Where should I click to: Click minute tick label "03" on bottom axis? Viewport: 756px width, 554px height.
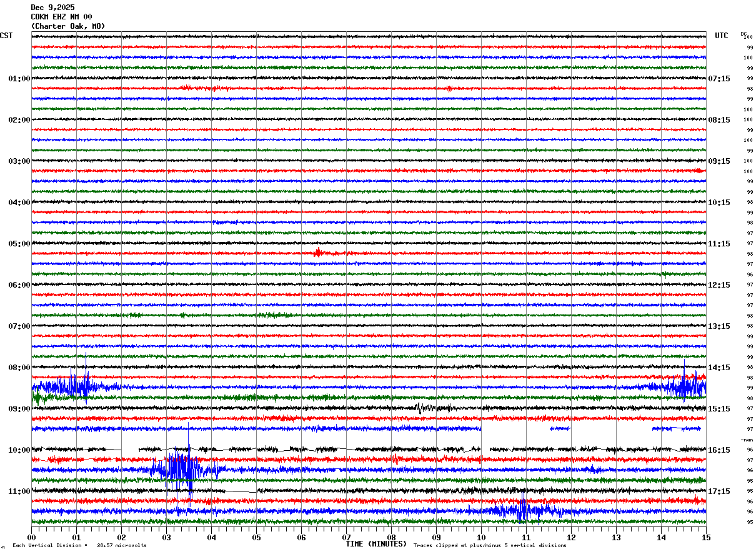click(166, 537)
